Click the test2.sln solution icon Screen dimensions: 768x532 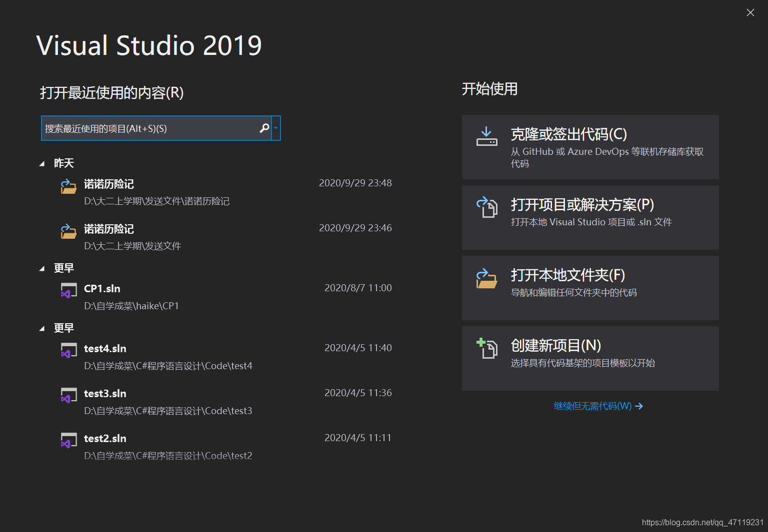point(68,440)
